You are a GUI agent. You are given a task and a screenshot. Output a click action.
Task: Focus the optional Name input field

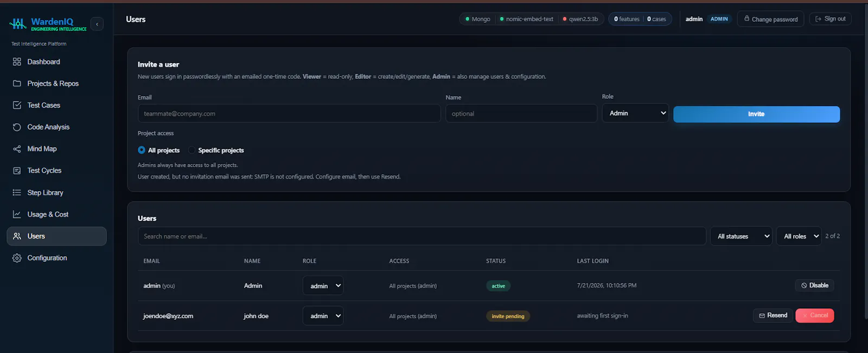coord(521,114)
